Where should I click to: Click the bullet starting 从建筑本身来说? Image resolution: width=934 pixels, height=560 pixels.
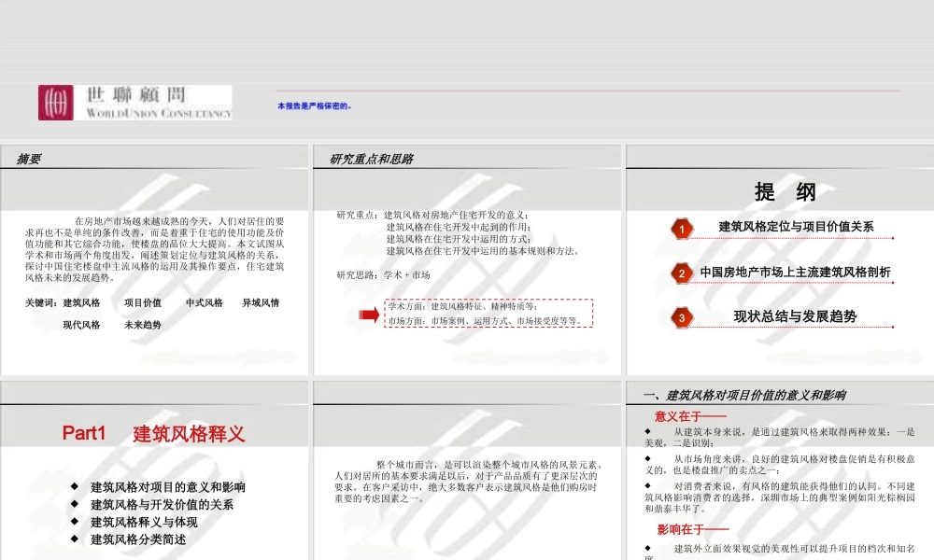(x=780, y=438)
